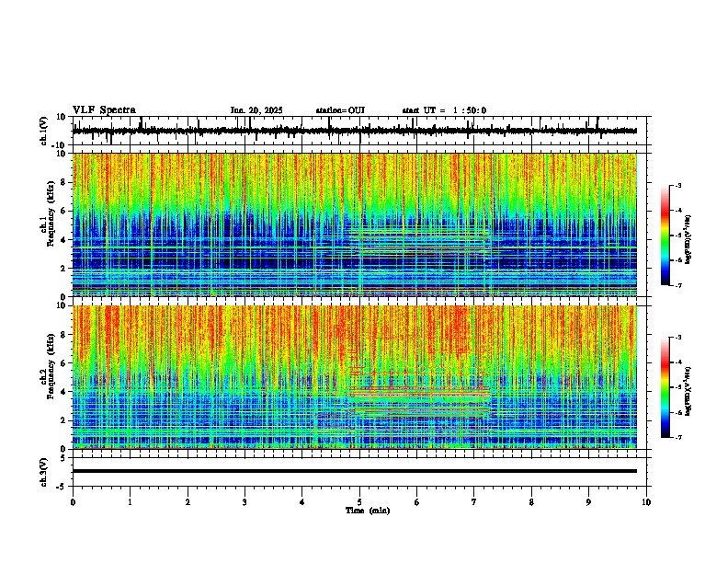
Task: Click the time axis tick label '3'
Action: pyautogui.click(x=245, y=502)
